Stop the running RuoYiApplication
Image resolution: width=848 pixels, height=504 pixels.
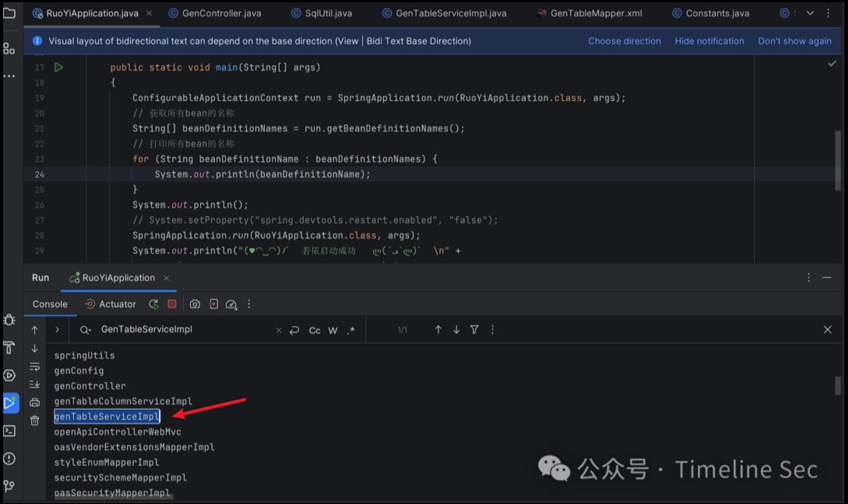pos(172,304)
